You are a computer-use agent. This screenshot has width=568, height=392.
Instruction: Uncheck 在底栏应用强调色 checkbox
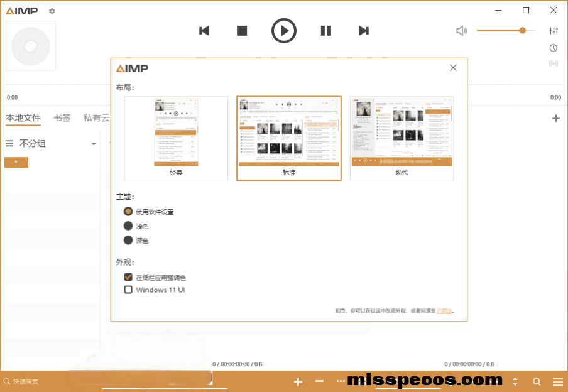[x=128, y=277]
